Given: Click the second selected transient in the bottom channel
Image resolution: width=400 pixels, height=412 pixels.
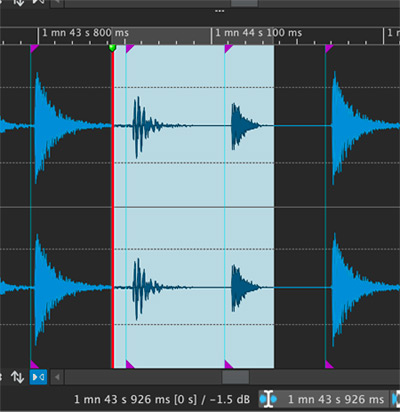Looking at the screenshot, I should [x=245, y=287].
